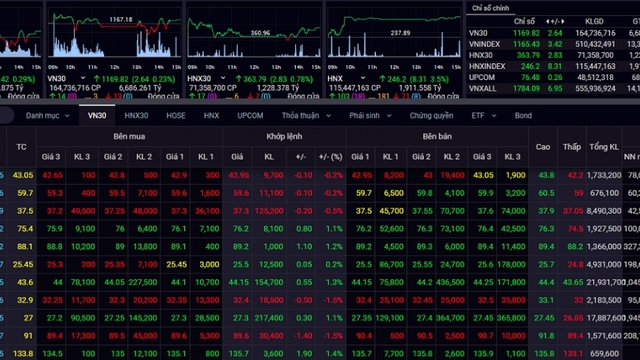
Task: Click matched price 42.95 in Khớp lệnh Giá column
Action: click(x=238, y=175)
